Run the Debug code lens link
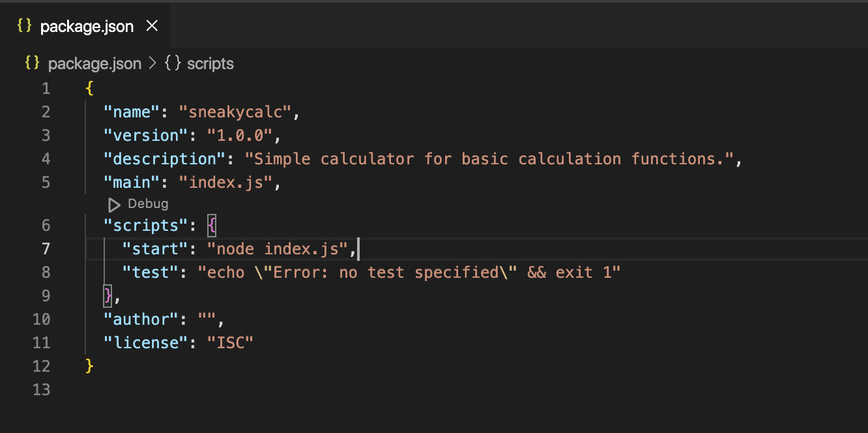The height and width of the screenshot is (433, 868). point(148,204)
